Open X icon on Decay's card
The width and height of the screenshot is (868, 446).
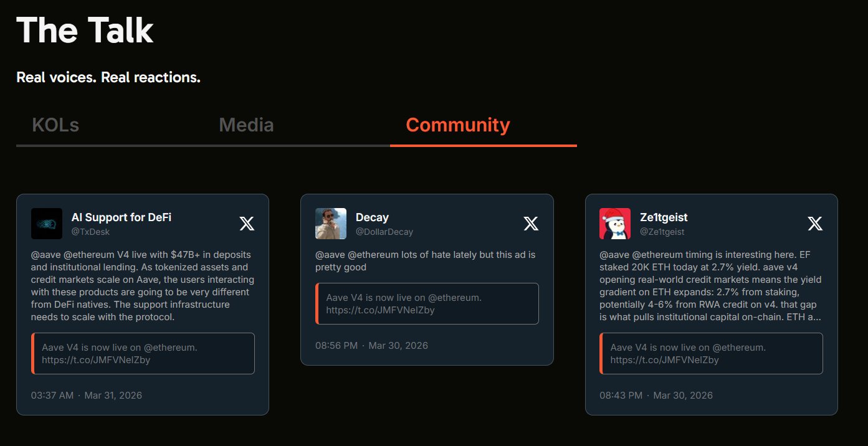click(531, 224)
